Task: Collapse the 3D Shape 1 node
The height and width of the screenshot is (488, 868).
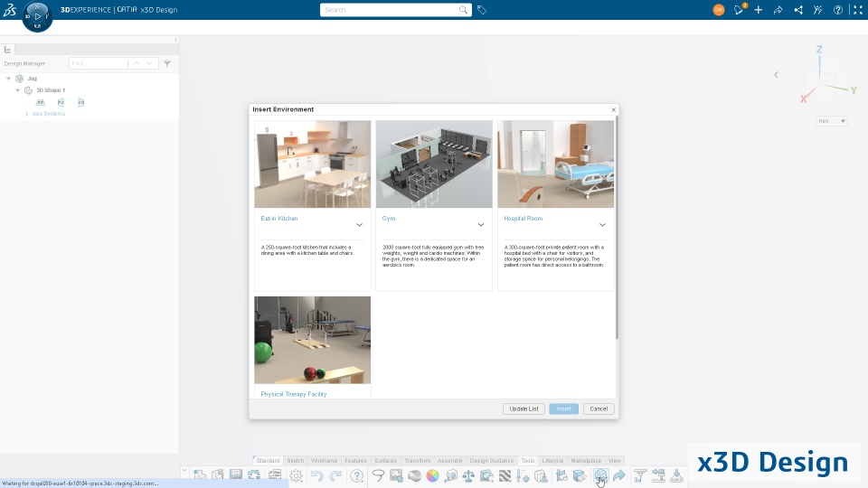Action: (x=18, y=90)
